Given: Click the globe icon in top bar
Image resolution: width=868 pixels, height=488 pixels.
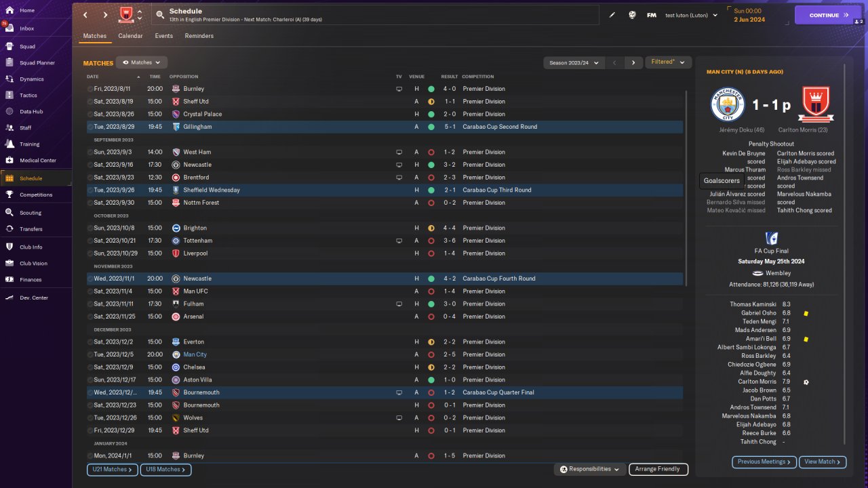Looking at the screenshot, I should point(633,15).
